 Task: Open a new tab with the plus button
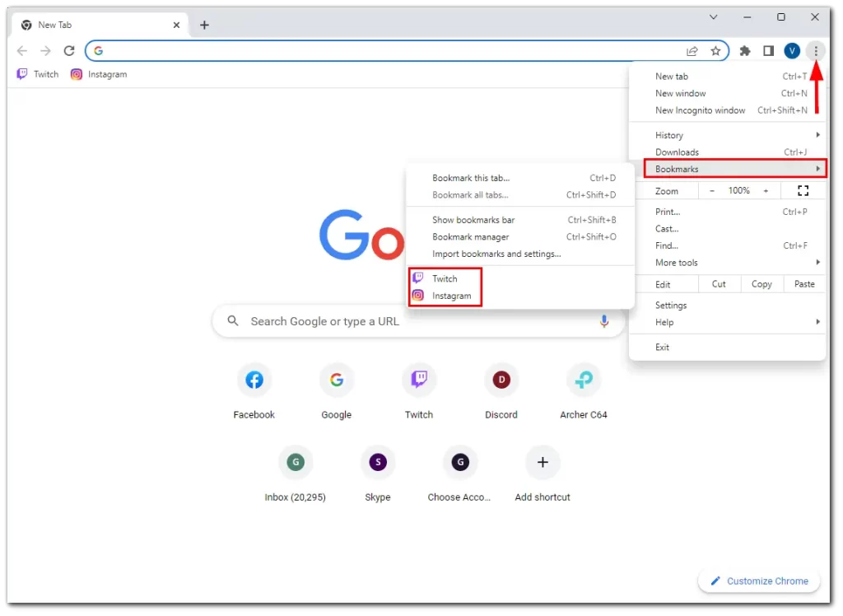[204, 25]
